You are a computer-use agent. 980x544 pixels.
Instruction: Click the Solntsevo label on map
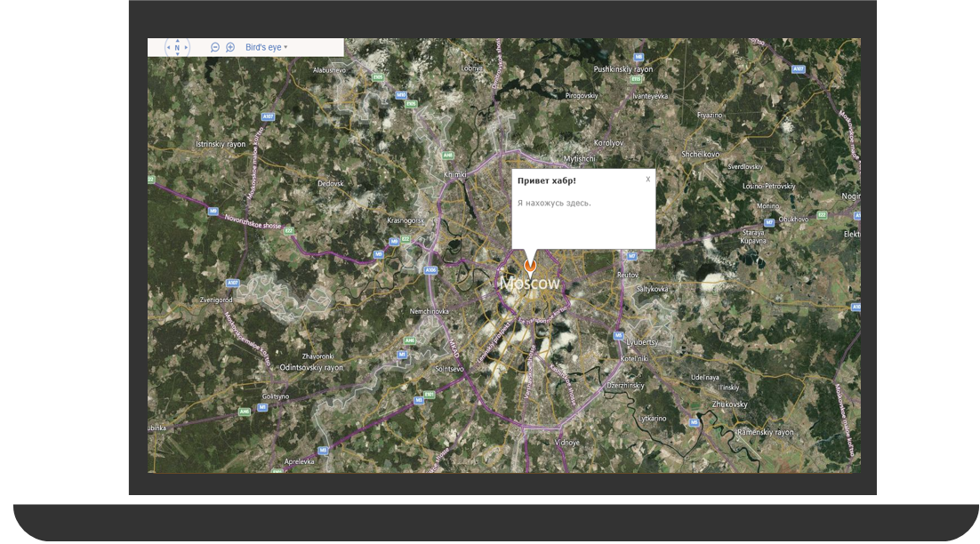449,369
